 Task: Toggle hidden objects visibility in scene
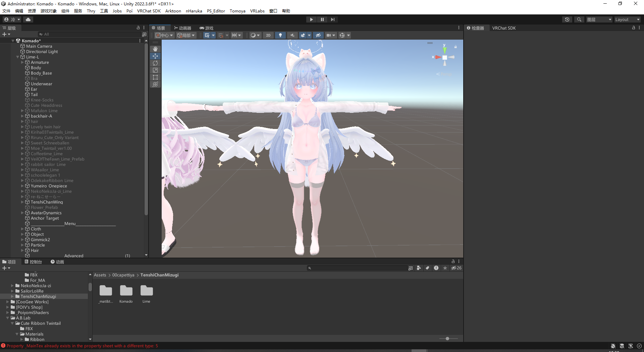pyautogui.click(x=318, y=35)
